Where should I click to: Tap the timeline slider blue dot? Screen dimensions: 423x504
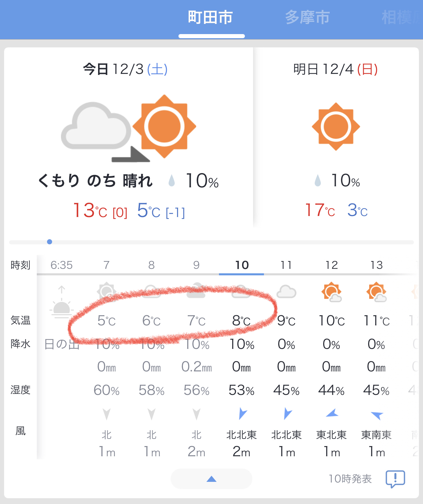(49, 242)
